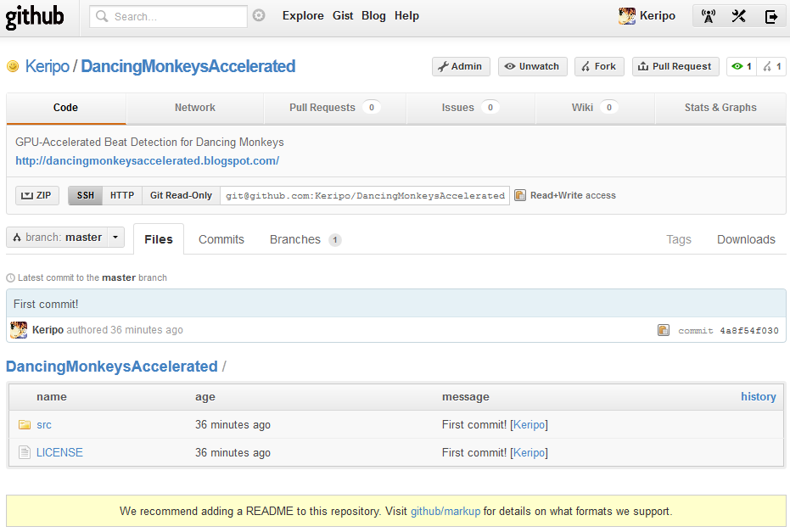Click the 'Read+Write access' label

pos(573,195)
